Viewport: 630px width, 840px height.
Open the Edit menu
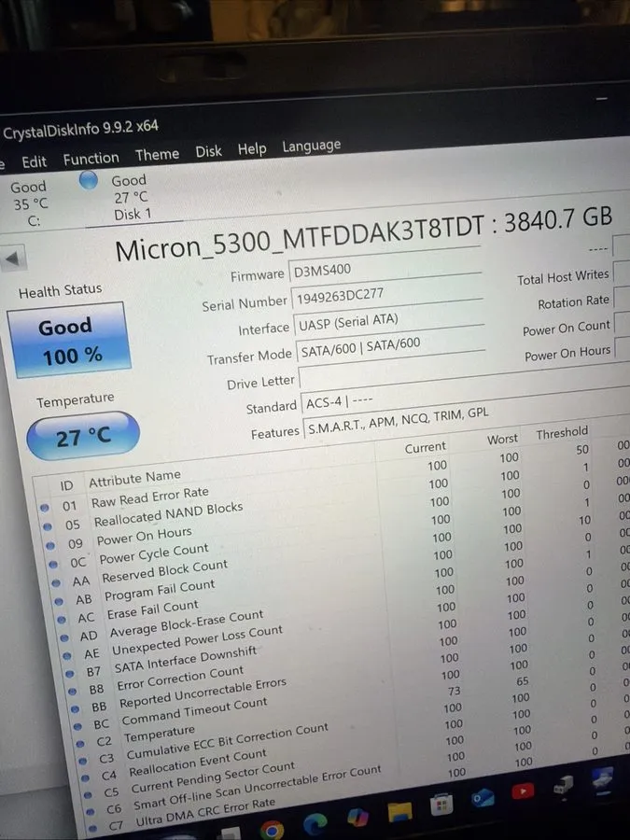coord(34,161)
